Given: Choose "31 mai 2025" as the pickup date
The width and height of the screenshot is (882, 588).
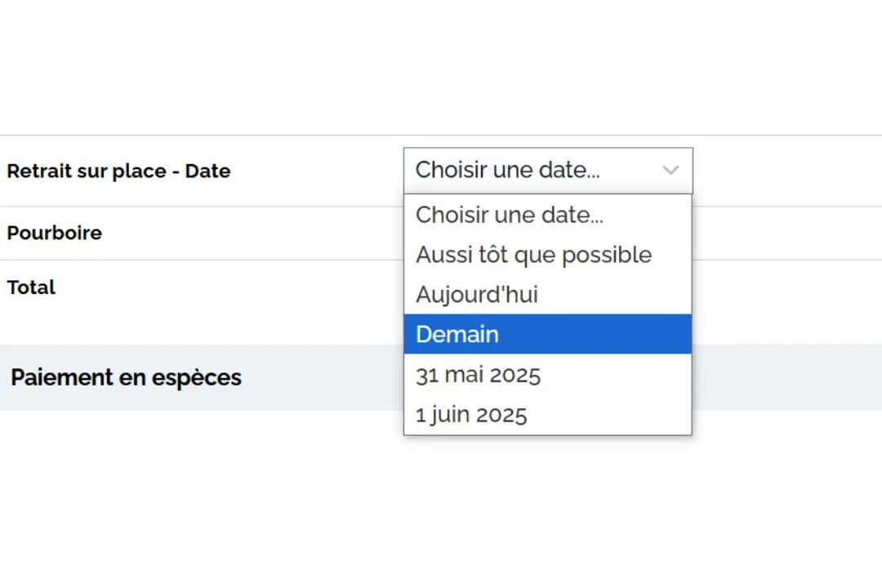Looking at the screenshot, I should (548, 374).
